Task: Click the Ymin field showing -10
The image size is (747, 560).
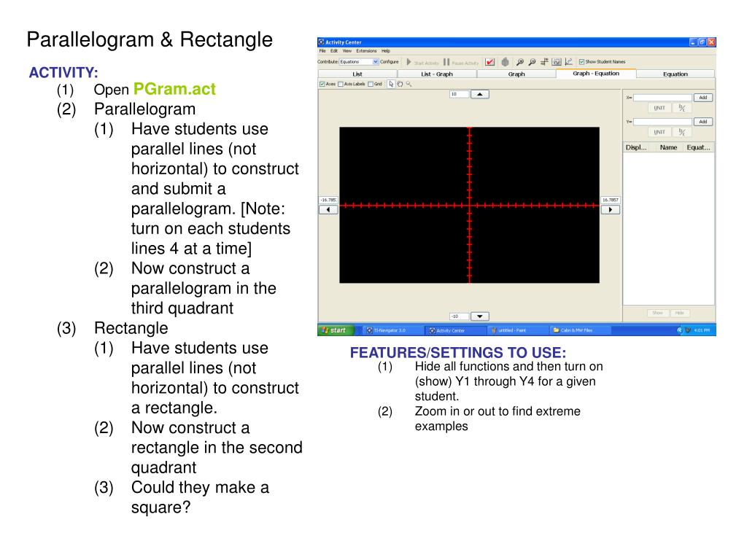Action: click(x=459, y=316)
